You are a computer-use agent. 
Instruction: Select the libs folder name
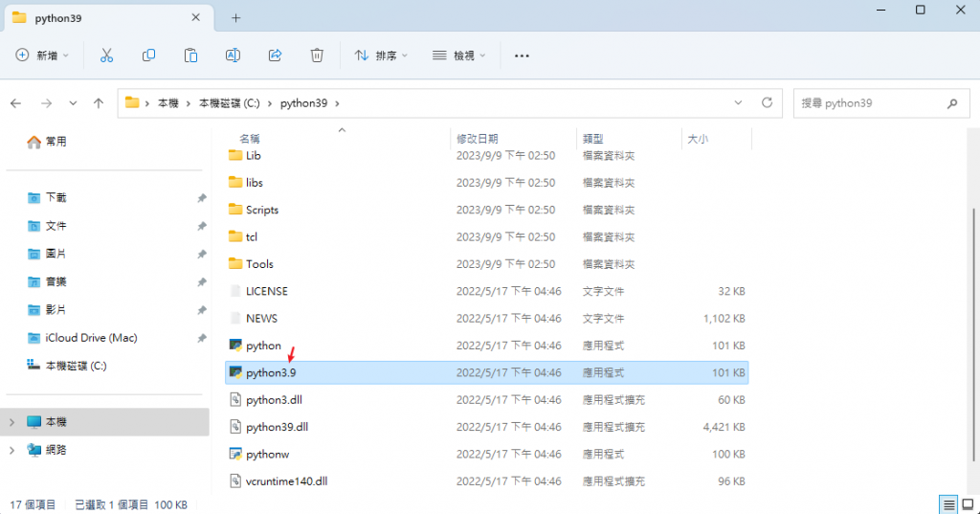255,183
